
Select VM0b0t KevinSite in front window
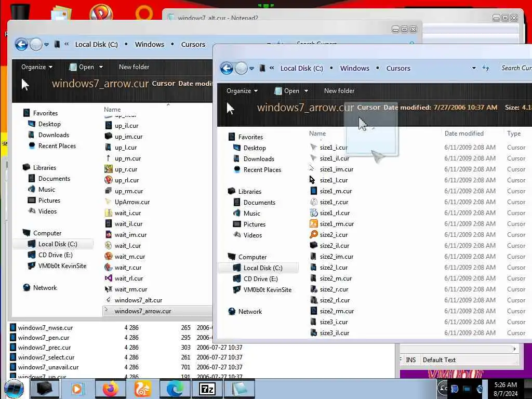tap(262, 290)
